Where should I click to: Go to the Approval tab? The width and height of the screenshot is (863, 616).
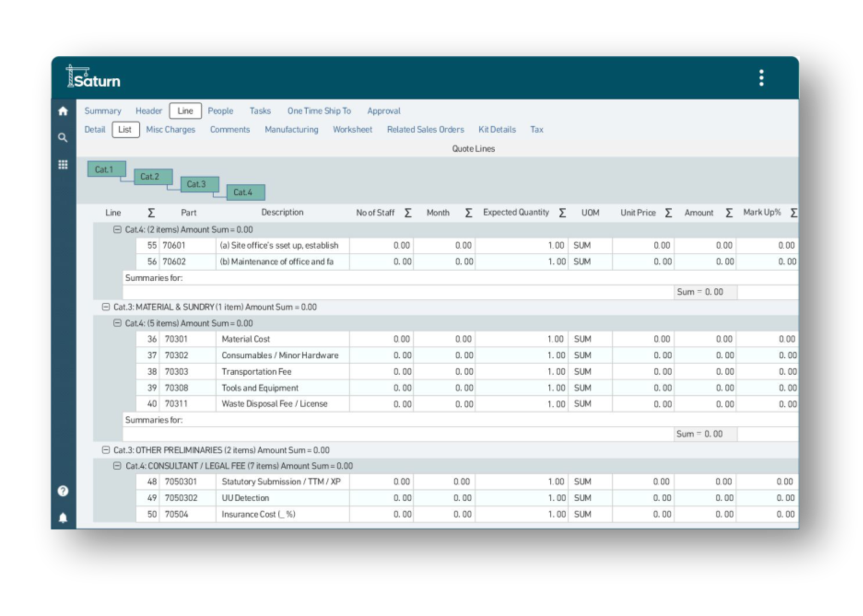point(383,111)
